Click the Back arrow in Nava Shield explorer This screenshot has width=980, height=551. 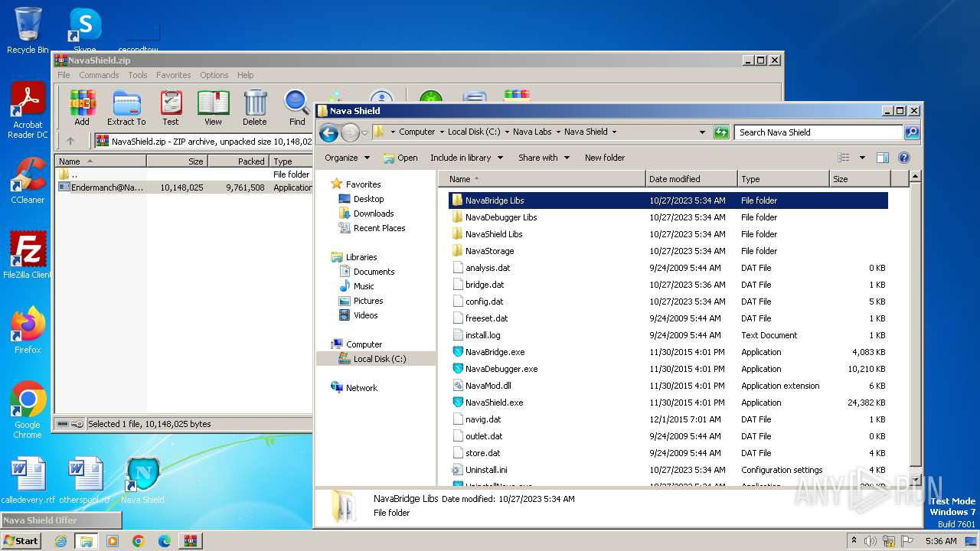pos(329,132)
